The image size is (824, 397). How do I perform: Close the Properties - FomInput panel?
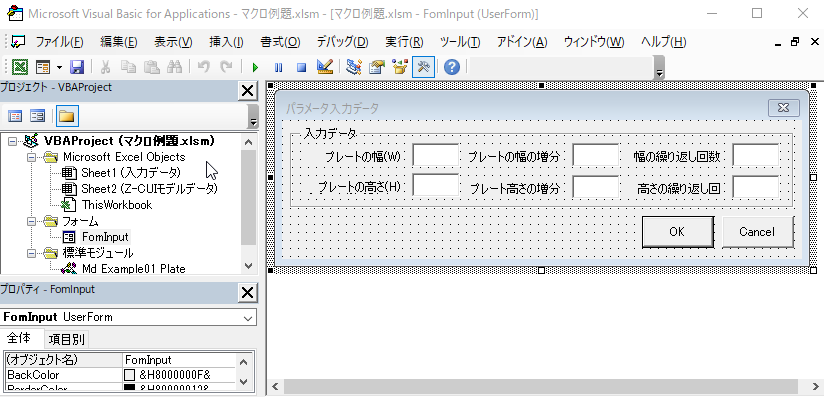pyautogui.click(x=247, y=293)
